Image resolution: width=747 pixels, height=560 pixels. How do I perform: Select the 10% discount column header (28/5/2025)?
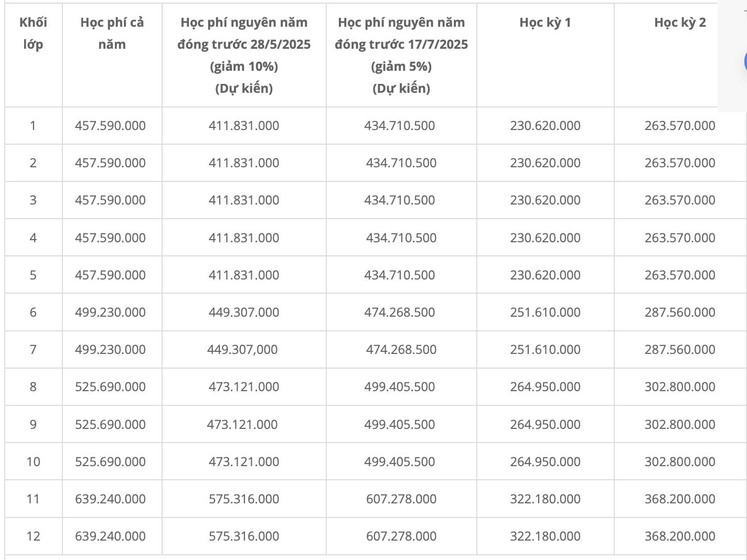pyautogui.click(x=244, y=55)
